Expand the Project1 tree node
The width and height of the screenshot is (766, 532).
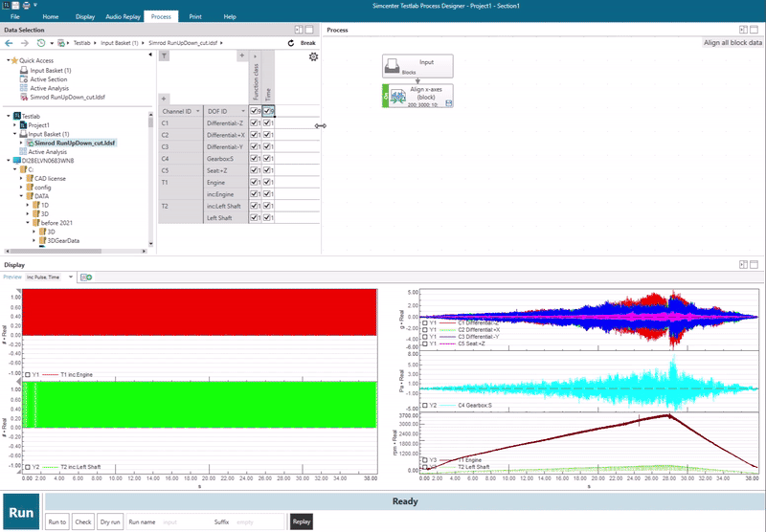point(14,125)
